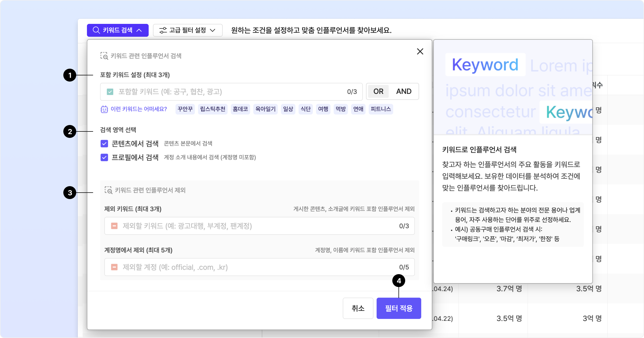The height and width of the screenshot is (338, 644).
Task: Click the 필터 적용 button
Action: point(398,308)
